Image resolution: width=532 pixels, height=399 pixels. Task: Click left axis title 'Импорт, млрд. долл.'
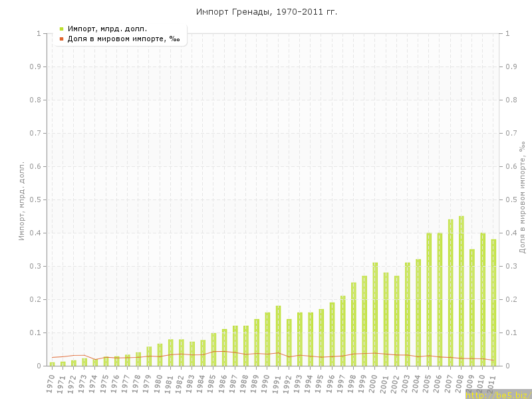21,199
